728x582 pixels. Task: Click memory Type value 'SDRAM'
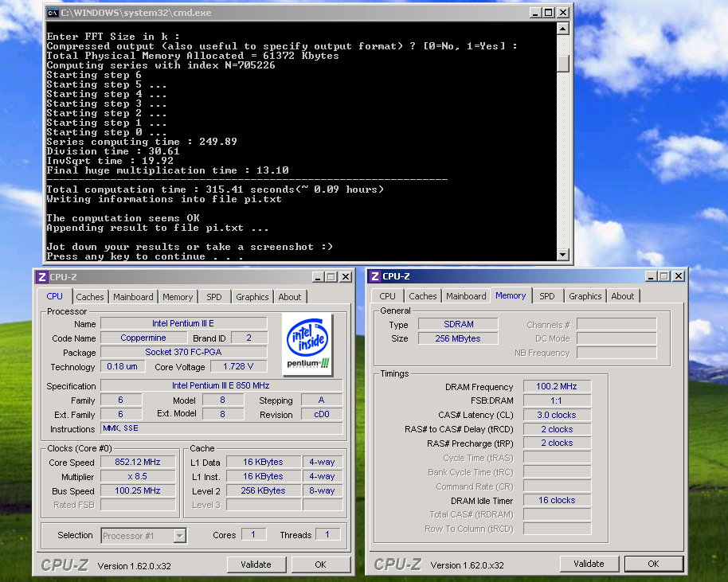[x=458, y=324]
